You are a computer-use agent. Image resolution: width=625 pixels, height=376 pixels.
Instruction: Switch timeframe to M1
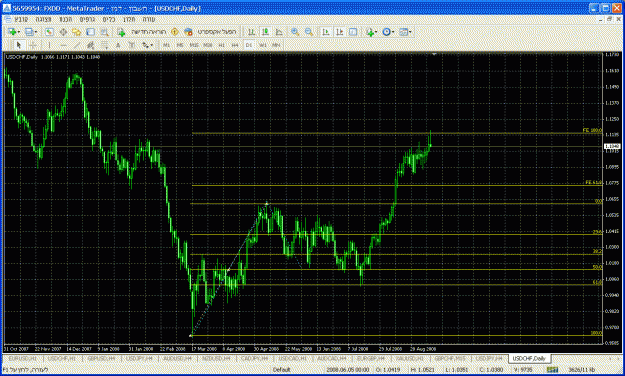[x=166, y=45]
